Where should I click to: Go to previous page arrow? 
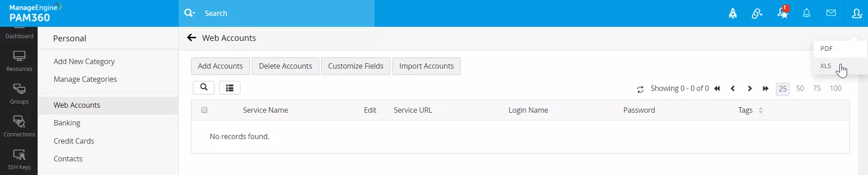(x=733, y=89)
